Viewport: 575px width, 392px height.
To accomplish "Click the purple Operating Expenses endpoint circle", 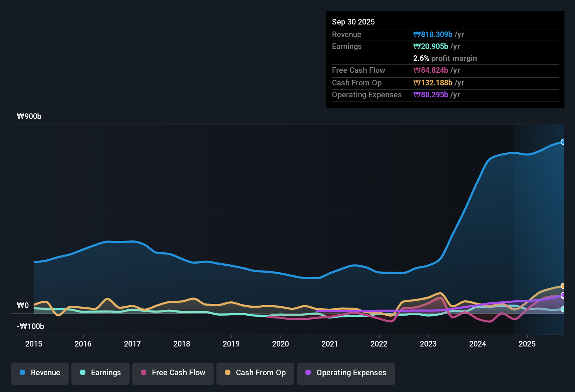I will point(563,296).
